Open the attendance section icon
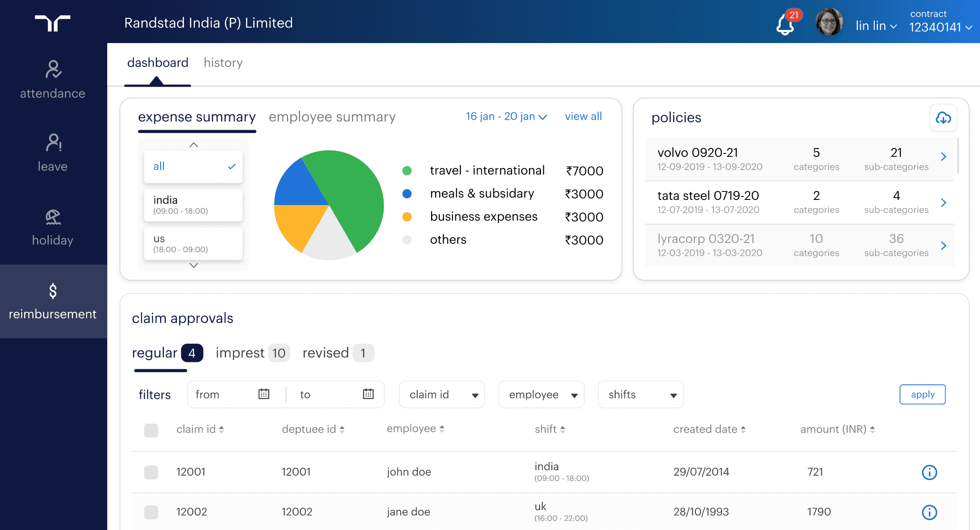Viewport: 980px width, 530px height. tap(53, 69)
